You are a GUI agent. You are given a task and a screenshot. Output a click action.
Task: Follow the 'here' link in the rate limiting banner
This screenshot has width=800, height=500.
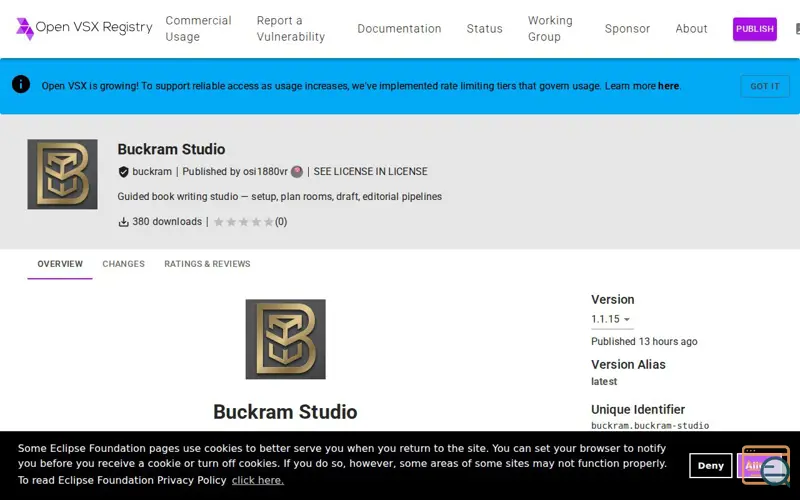point(668,86)
